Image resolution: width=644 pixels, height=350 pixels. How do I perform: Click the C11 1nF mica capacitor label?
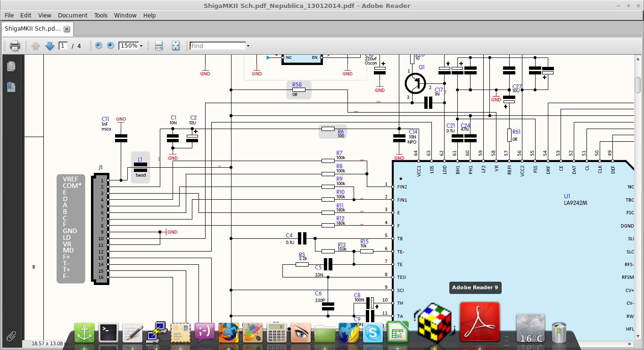click(106, 124)
